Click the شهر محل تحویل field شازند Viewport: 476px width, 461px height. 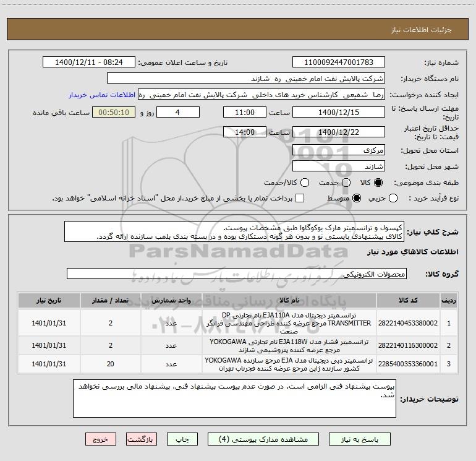338,166
